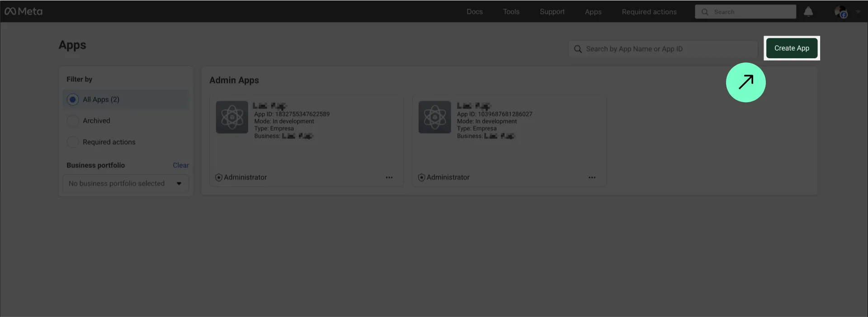Open the Support menu
The image size is (868, 317).
click(x=552, y=12)
